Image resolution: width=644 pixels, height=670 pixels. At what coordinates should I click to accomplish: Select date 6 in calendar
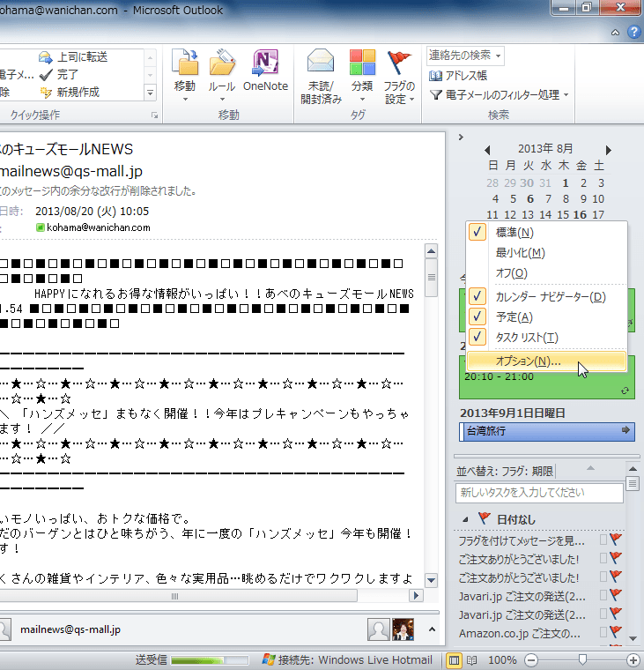pos(530,198)
